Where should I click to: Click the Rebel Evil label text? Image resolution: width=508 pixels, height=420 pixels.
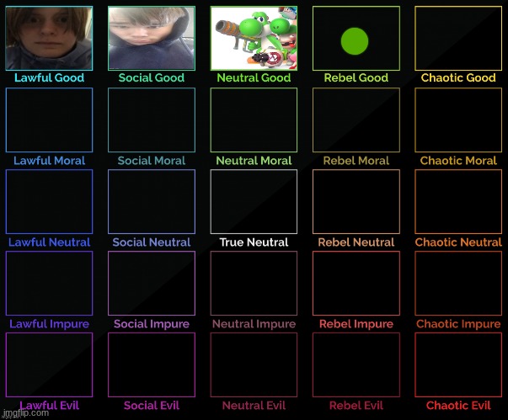[x=356, y=406]
